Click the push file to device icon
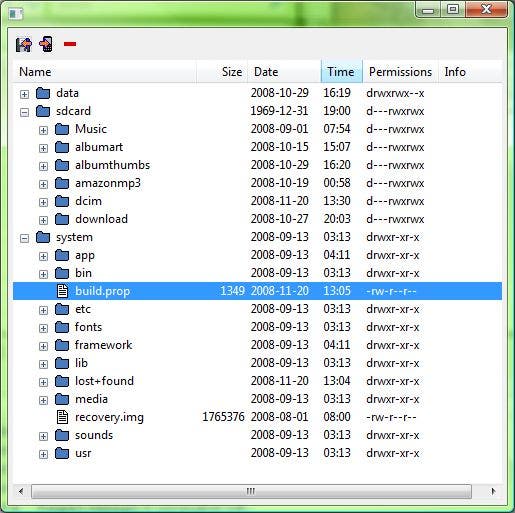This screenshot has width=515, height=513. coord(46,44)
